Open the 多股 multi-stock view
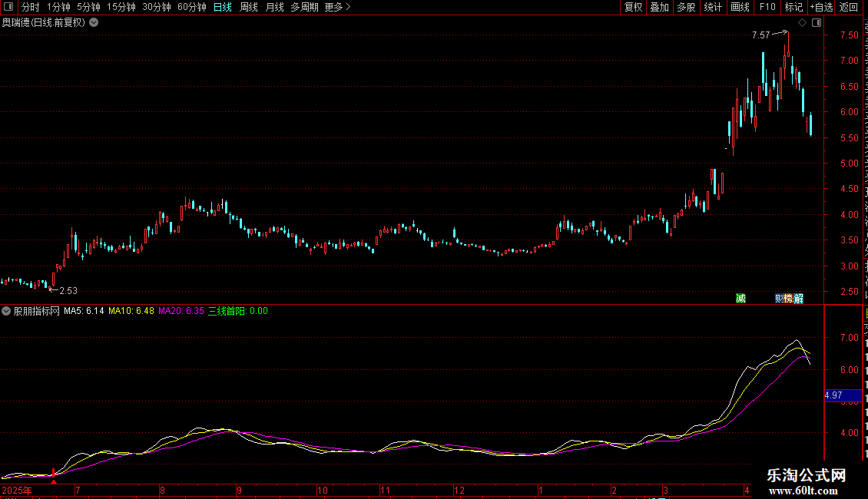 click(x=686, y=7)
